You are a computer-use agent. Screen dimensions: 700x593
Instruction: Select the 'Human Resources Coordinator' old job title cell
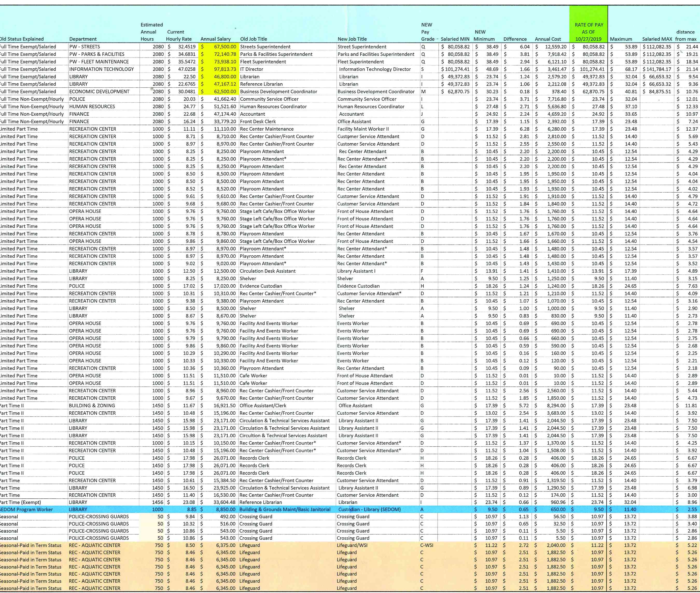click(x=273, y=107)
